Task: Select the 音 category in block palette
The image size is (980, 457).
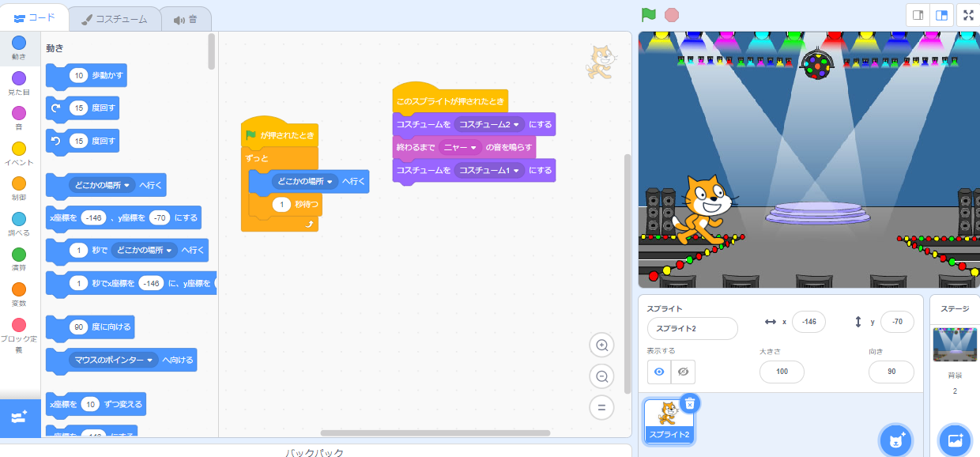Action: tap(19, 118)
